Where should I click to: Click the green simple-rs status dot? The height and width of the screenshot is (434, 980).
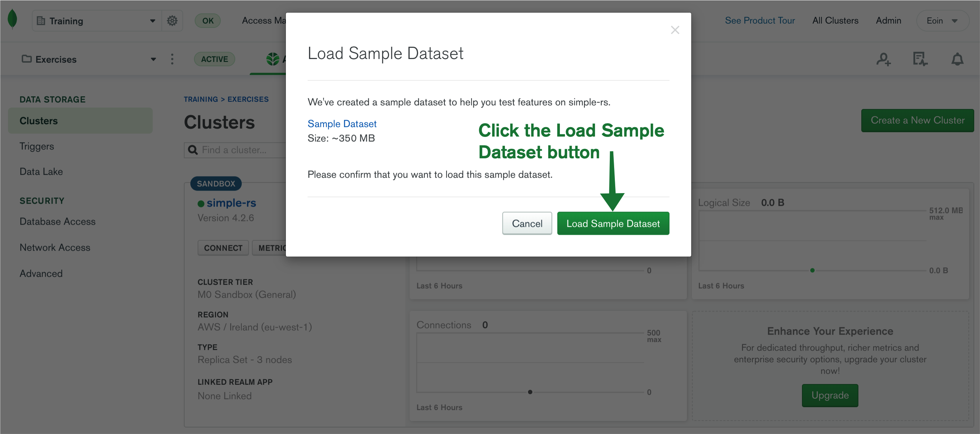coord(201,204)
